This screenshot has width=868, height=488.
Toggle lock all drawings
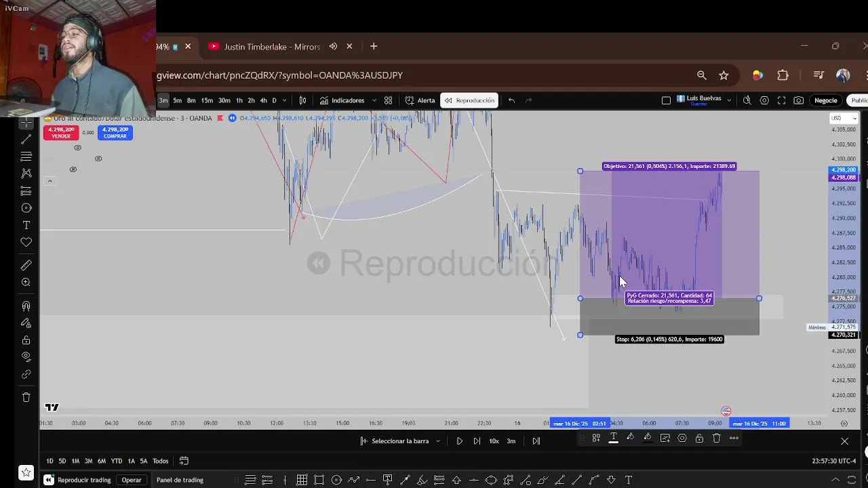26,340
